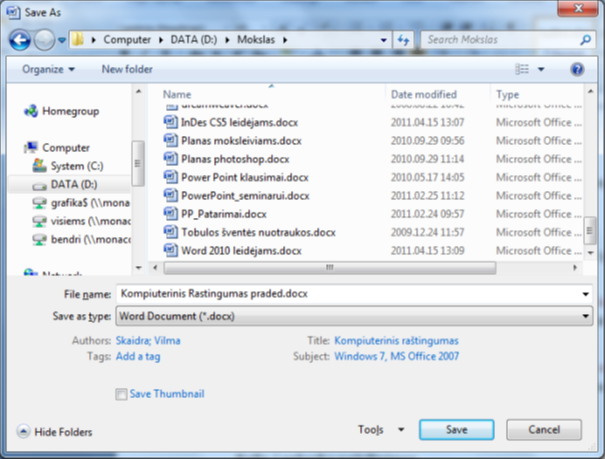Image resolution: width=605 pixels, height=459 pixels.
Task: Click Word icon of Word 2010 leidėjams.docx
Action: pyautogui.click(x=171, y=250)
